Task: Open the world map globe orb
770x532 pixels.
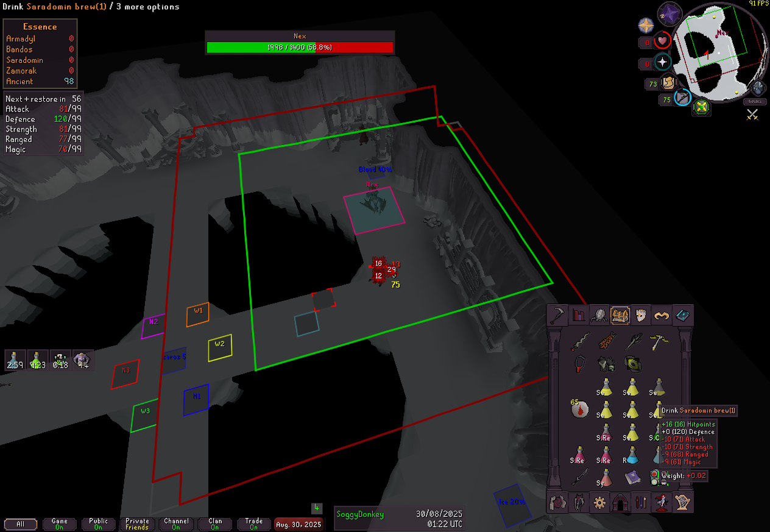Action: pos(759,87)
